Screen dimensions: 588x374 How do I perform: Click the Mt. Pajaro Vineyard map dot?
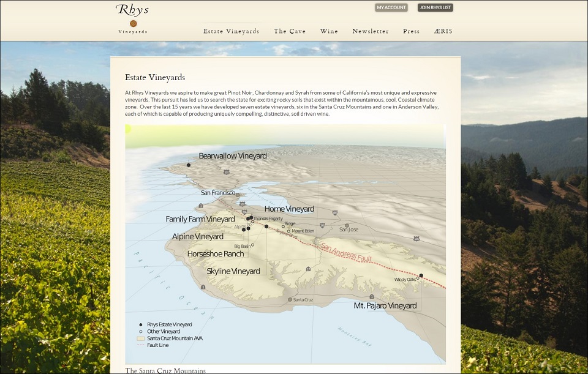point(421,275)
